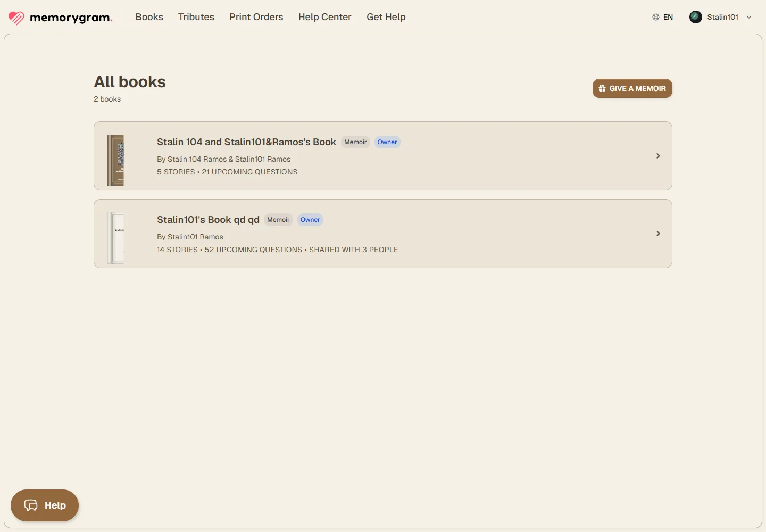Click the Owner badge on Stalin101's Book

[x=310, y=220]
